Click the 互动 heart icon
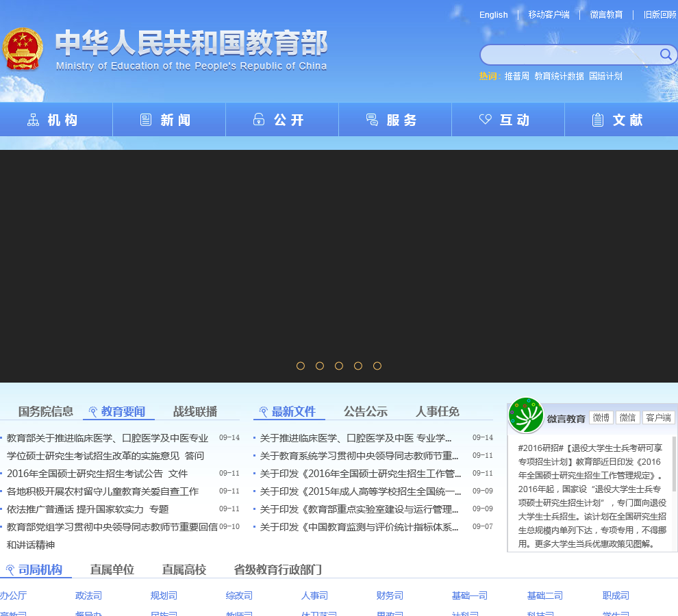Image resolution: width=678 pixels, height=616 pixels. (485, 120)
